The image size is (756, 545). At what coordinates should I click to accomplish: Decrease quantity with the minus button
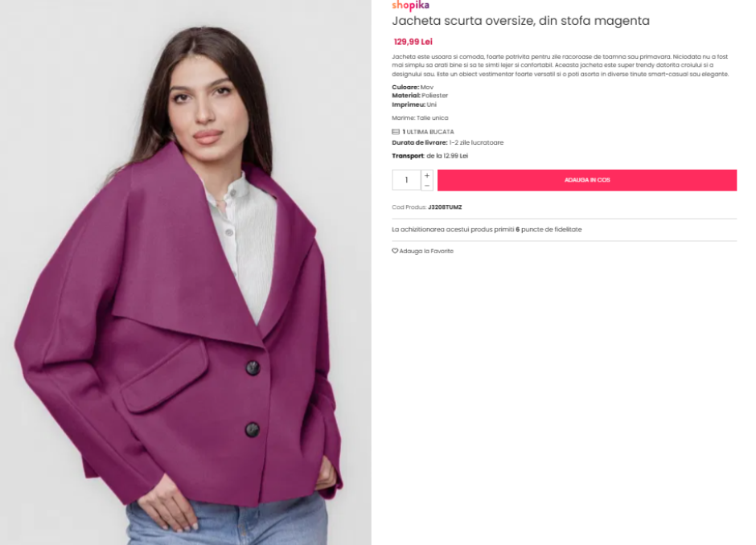427,186
